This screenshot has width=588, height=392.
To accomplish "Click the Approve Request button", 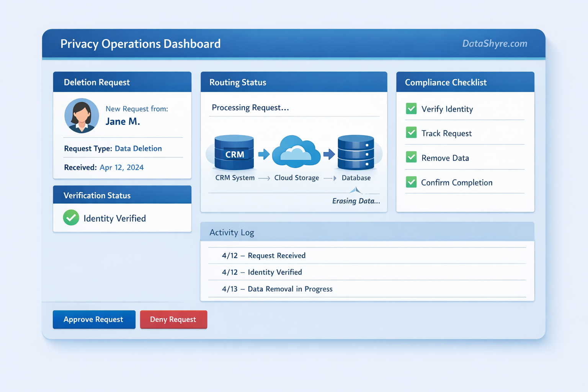I will (94, 319).
